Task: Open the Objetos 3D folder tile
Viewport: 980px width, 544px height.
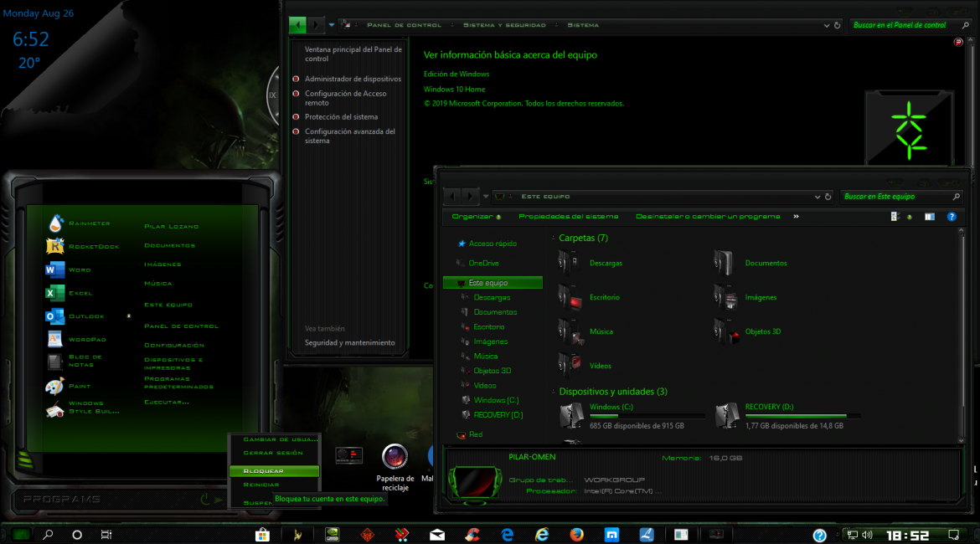Action: point(747,331)
